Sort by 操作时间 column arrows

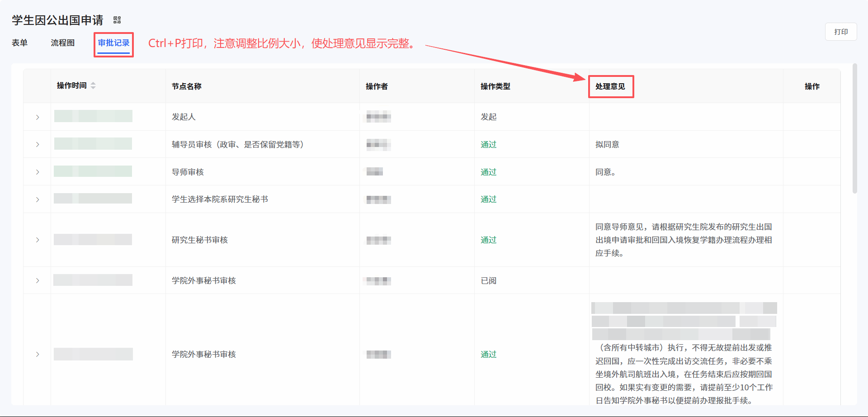pos(93,85)
